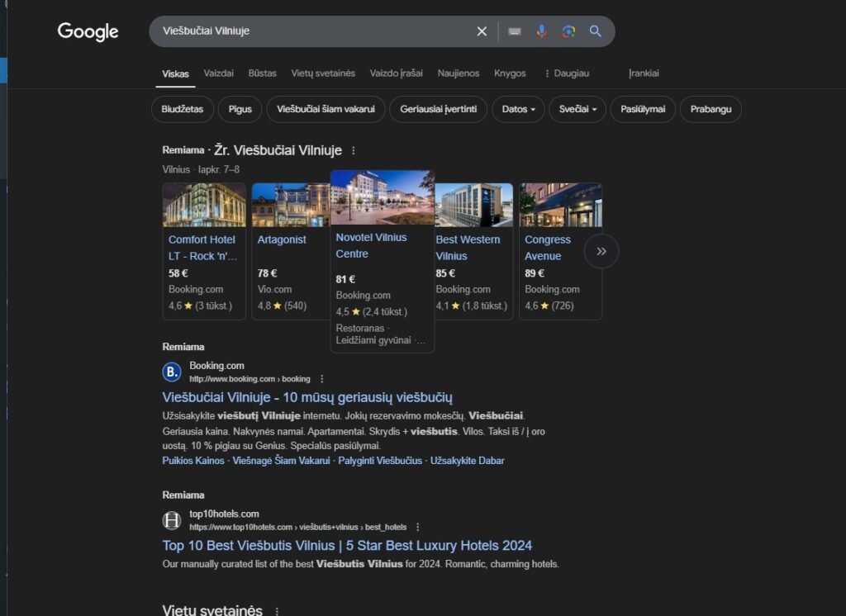Open options menu beside Booking.com URL

pyautogui.click(x=322, y=379)
